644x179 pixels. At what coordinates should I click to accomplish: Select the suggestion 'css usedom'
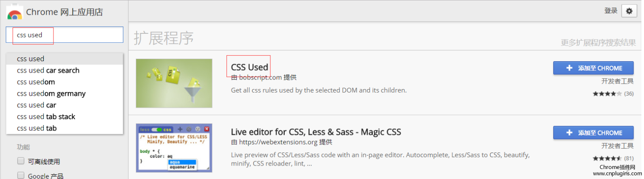[65, 82]
